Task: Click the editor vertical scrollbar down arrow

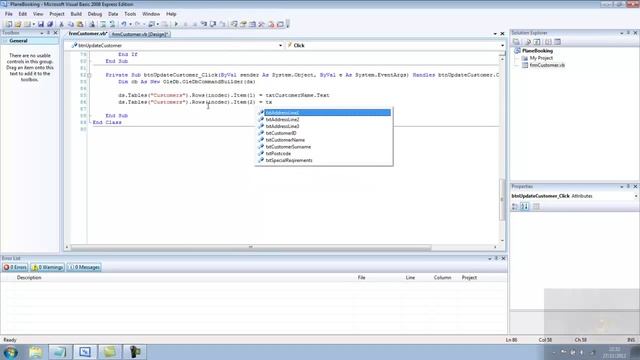Action: coord(502,241)
